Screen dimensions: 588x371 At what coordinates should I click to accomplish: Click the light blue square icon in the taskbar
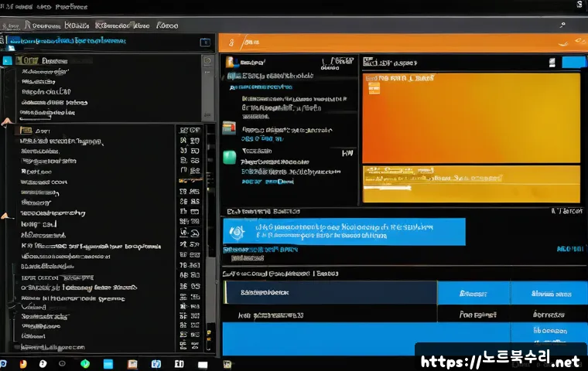click(x=108, y=363)
